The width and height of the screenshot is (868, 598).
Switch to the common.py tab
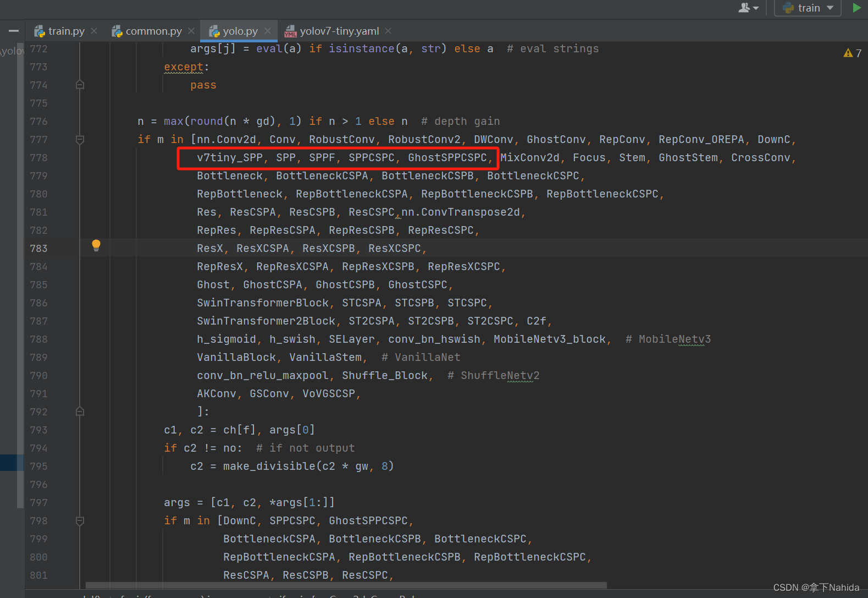pyautogui.click(x=153, y=31)
